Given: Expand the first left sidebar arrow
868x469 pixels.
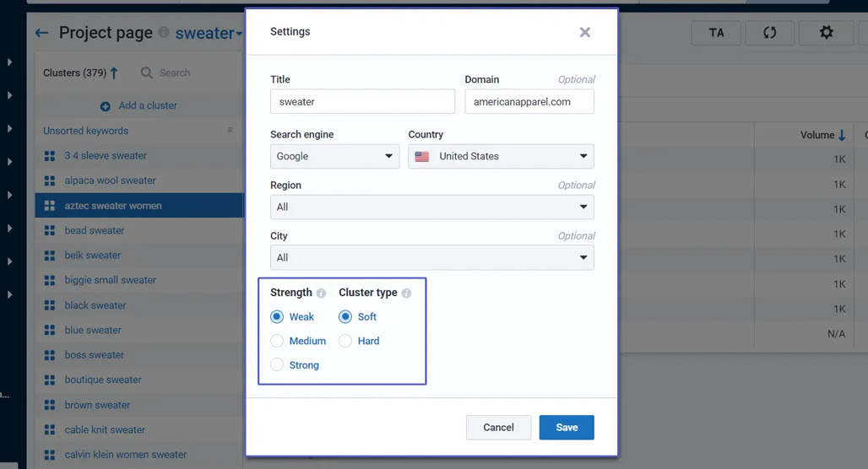Looking at the screenshot, I should tap(9, 62).
